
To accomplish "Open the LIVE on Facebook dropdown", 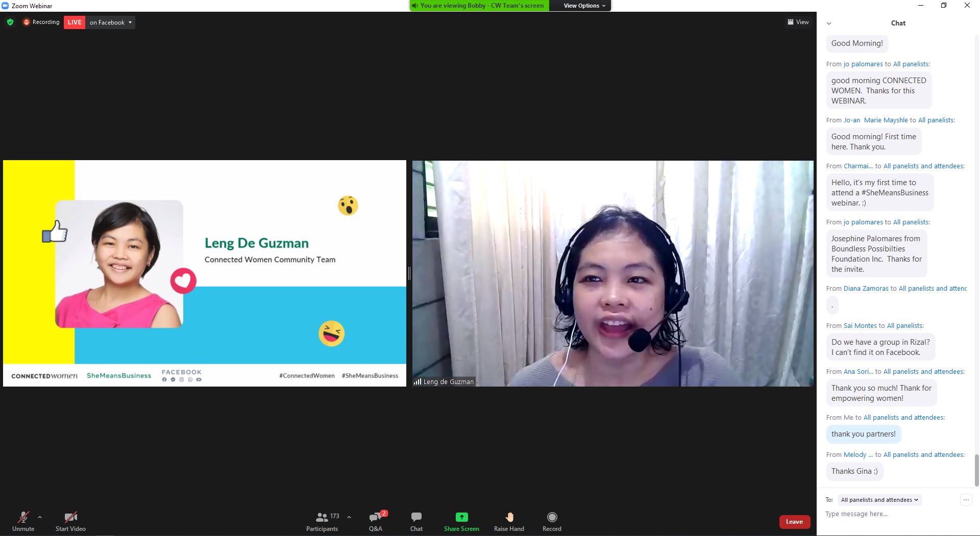I will [x=111, y=22].
